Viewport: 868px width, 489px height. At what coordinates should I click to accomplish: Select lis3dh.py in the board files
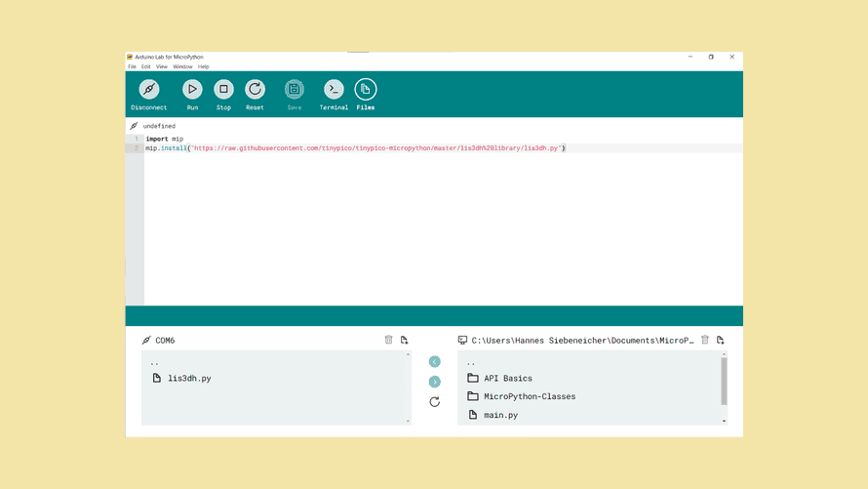click(x=188, y=378)
